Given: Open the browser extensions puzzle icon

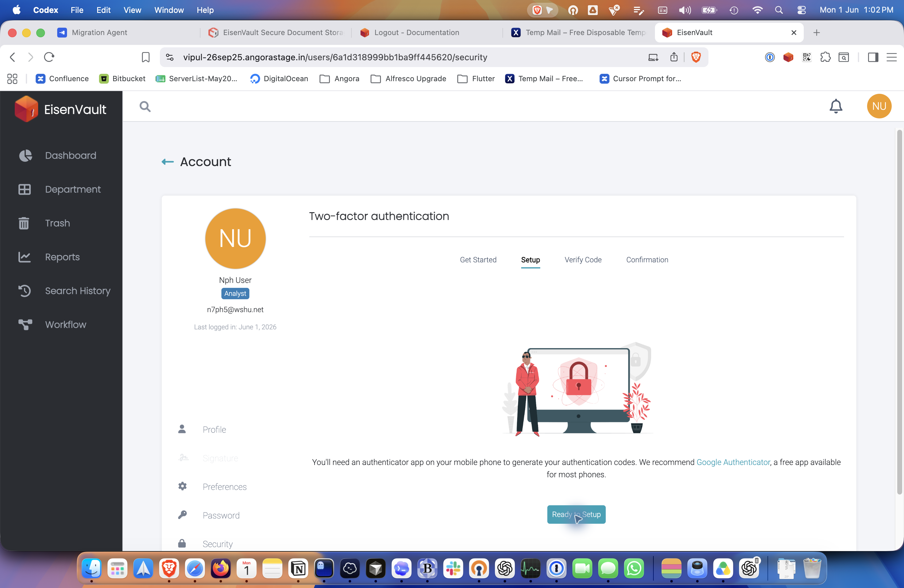Looking at the screenshot, I should 825,57.
